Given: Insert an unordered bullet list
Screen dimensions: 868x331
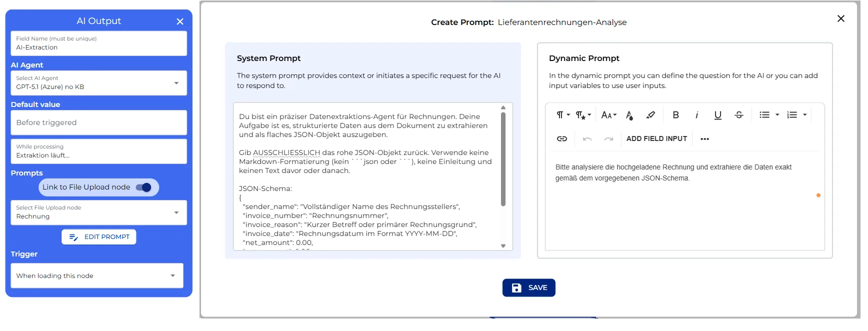Looking at the screenshot, I should click(764, 115).
